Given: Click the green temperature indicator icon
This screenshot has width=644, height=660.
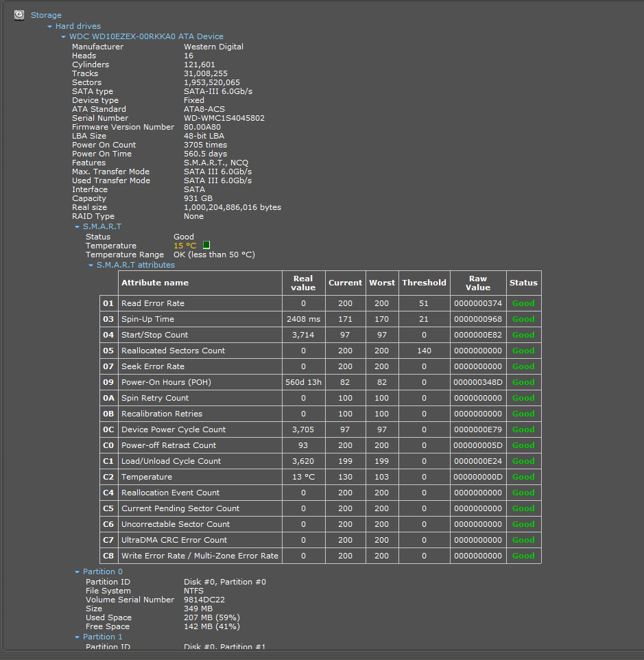Looking at the screenshot, I should 206,245.
